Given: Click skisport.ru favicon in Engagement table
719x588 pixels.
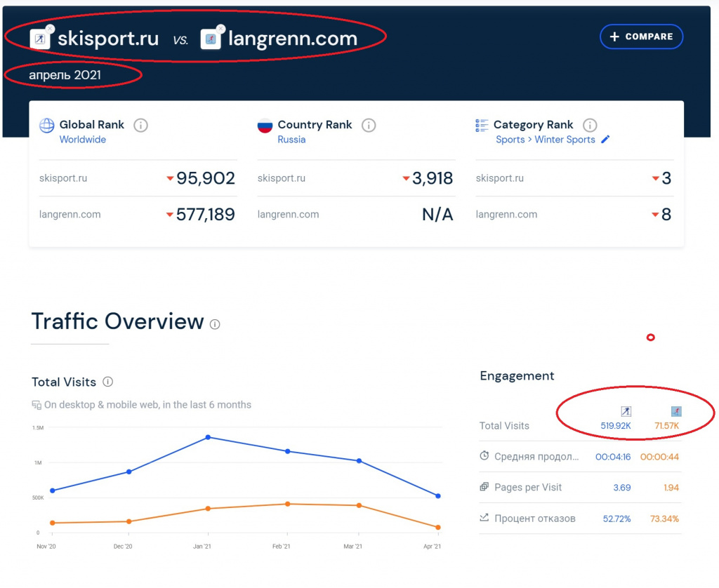Looking at the screenshot, I should (x=626, y=411).
